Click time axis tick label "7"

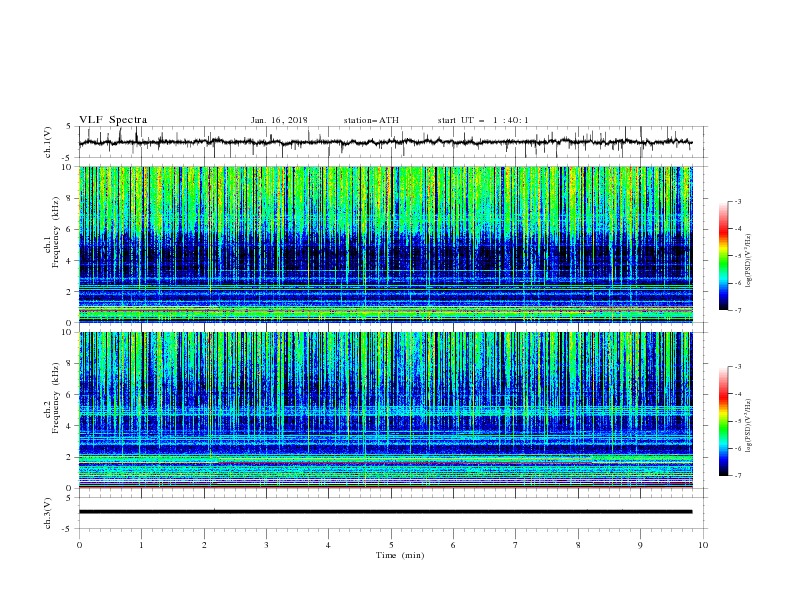pyautogui.click(x=516, y=545)
